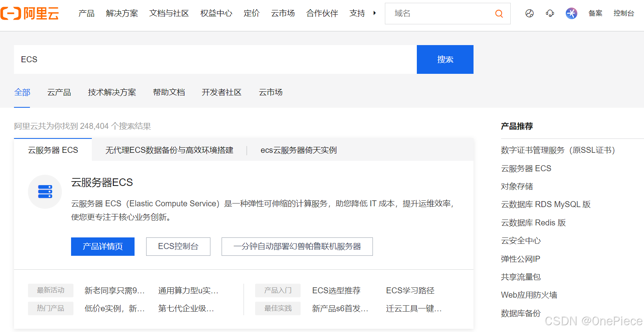This screenshot has height=332, width=644.
Task: Open 数据库备份 recommendation
Action: click(521, 313)
